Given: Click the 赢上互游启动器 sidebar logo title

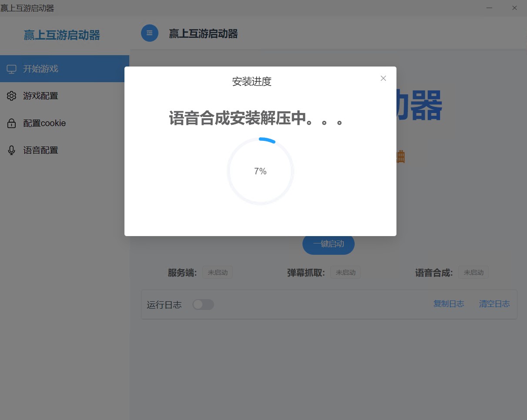Looking at the screenshot, I should point(62,35).
